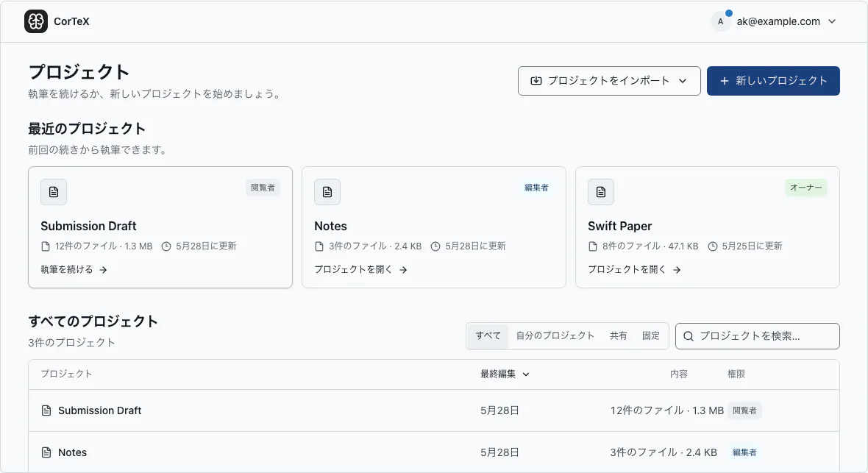Click clock icon on Swift Paper card
Screen dimensions: 868x473
(x=713, y=246)
